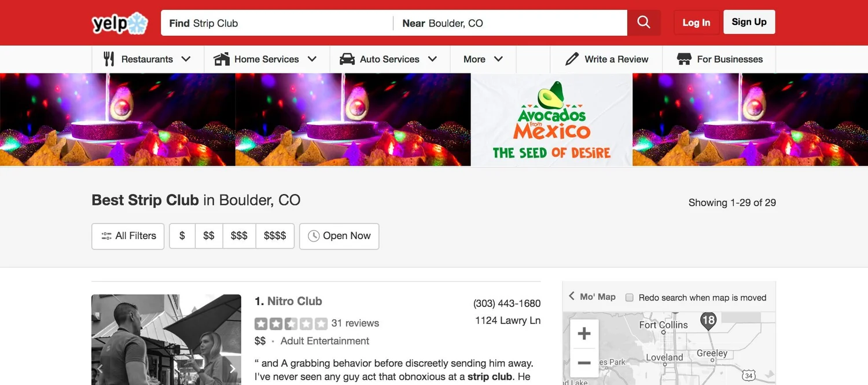Toggle the $$$$ price filter
Screen dimensions: 868x385
pos(275,236)
